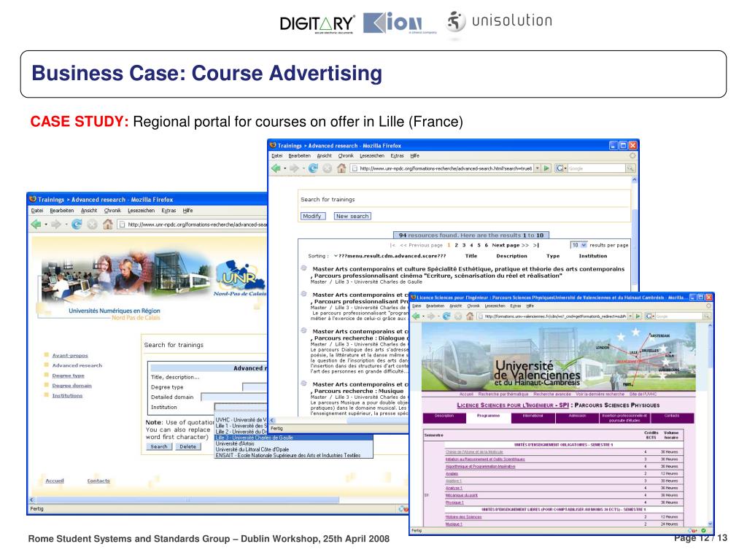Image resolution: width=747 pixels, height=560 pixels.
Task: Open the results-per-page dropdown showing 10
Action: point(578,245)
